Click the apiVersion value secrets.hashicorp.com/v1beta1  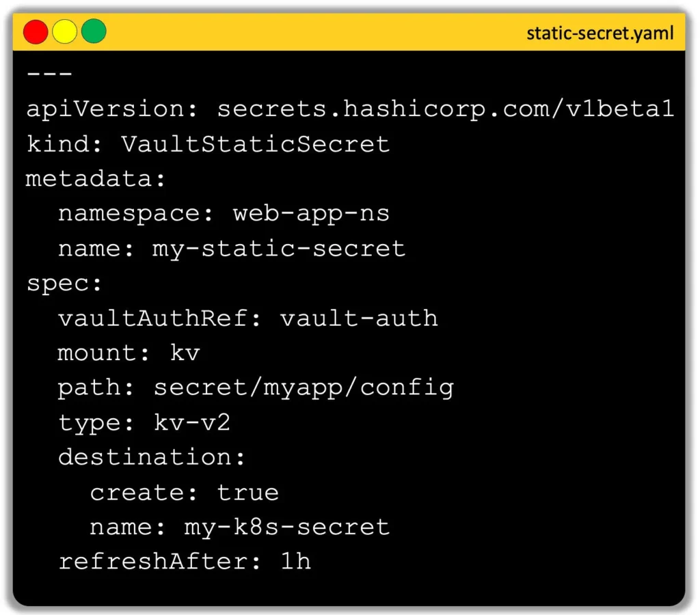tap(445, 109)
